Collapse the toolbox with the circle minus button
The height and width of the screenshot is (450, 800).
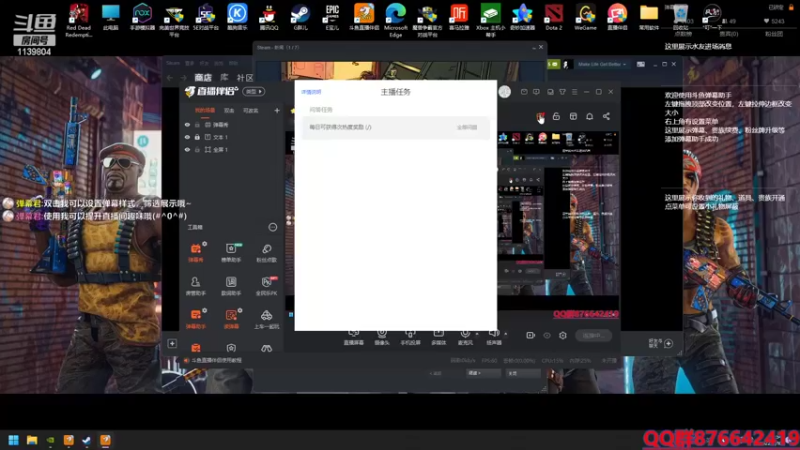click(272, 227)
